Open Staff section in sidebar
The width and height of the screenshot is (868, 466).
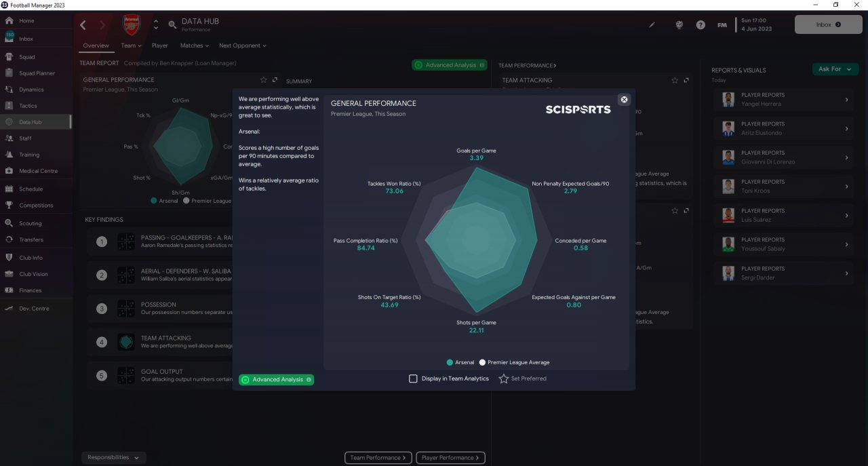tap(35, 138)
